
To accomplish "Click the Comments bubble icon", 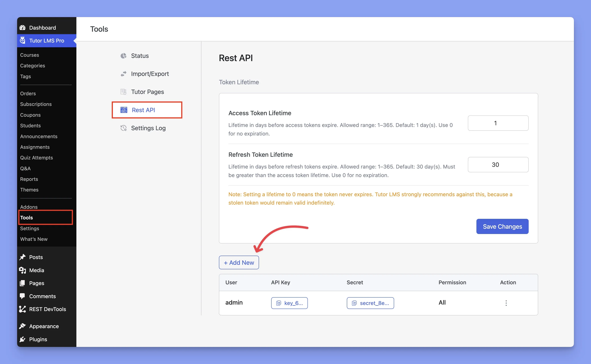I will click(22, 296).
